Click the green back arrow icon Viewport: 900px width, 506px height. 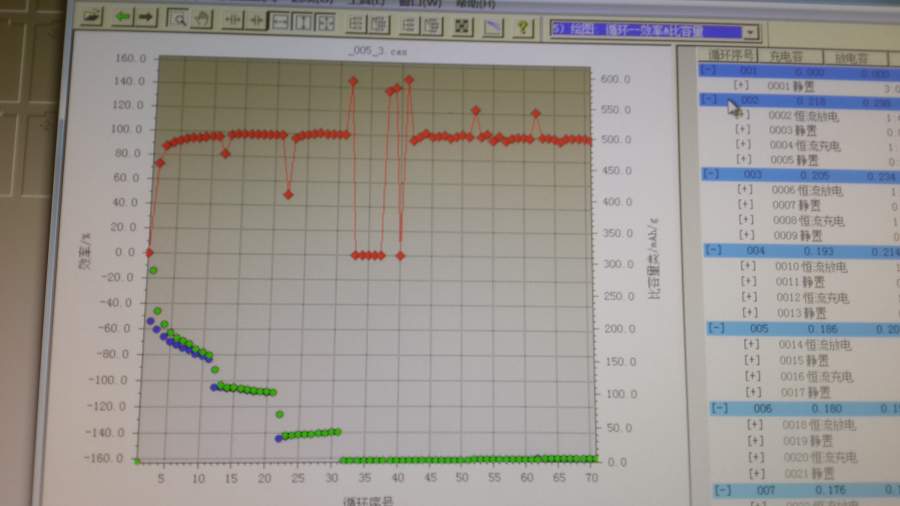click(x=122, y=17)
